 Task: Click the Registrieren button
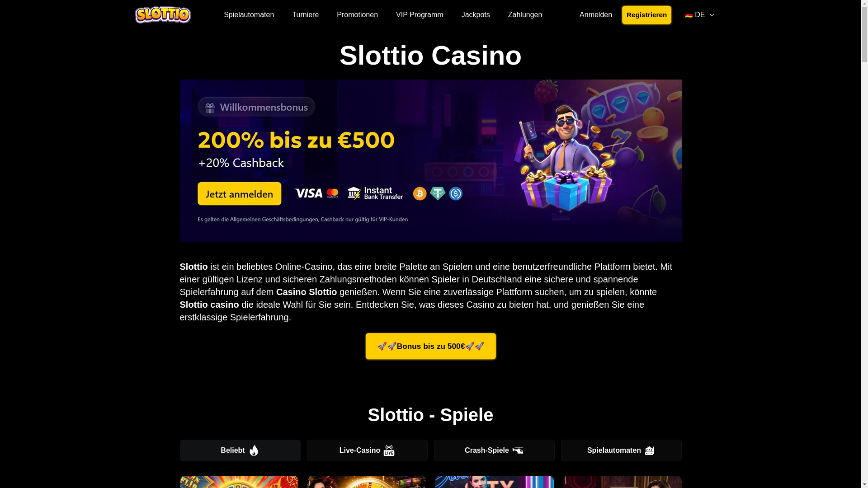[646, 15]
